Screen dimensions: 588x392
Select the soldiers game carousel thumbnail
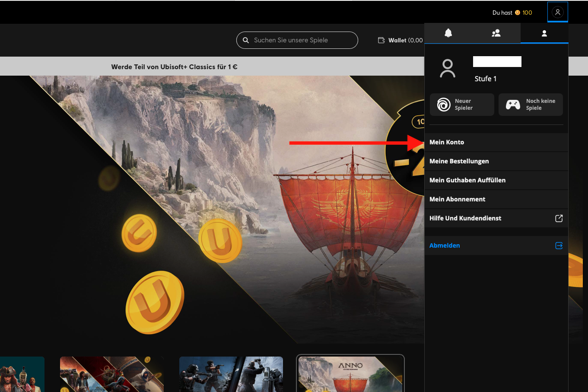coord(231,374)
